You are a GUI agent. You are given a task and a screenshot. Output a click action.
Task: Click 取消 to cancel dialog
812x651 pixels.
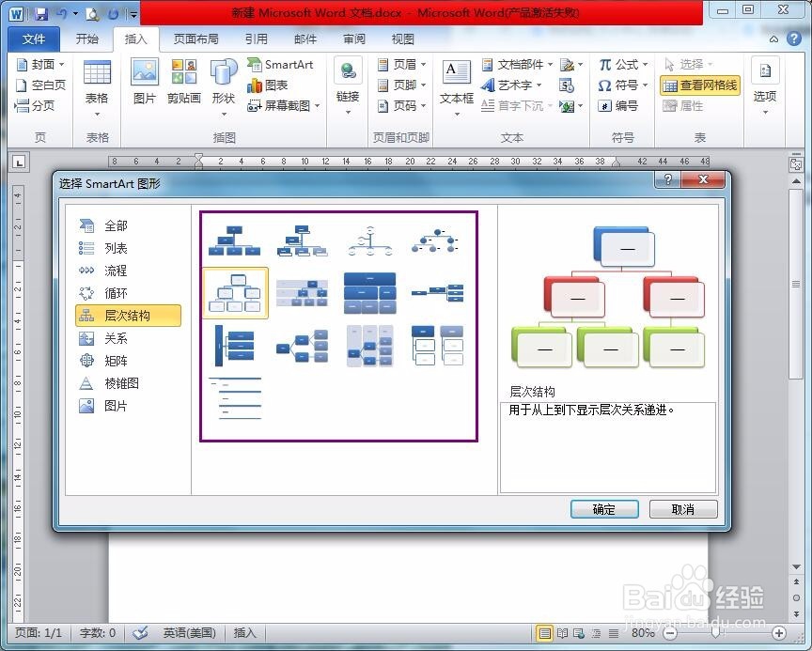point(683,509)
